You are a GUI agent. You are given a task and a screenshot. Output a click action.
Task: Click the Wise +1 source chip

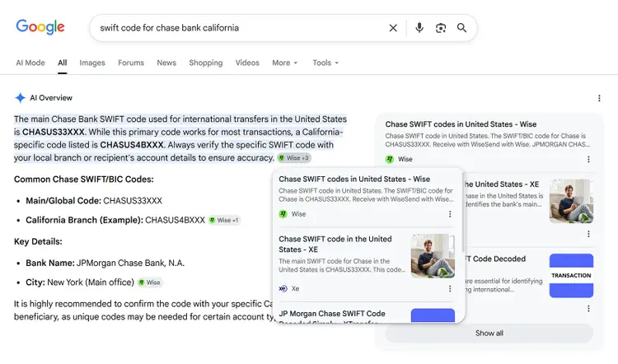(x=224, y=220)
